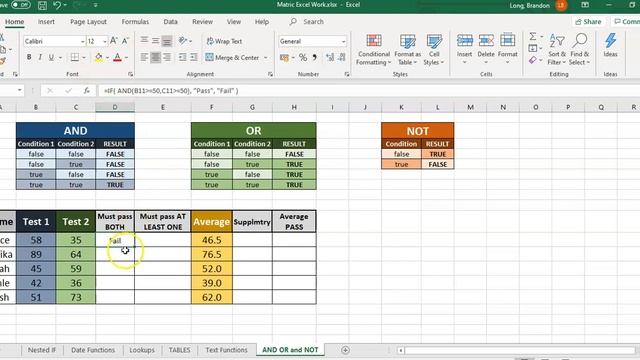Align text left in the cell
This screenshot has width=640, height=360.
(144, 58)
